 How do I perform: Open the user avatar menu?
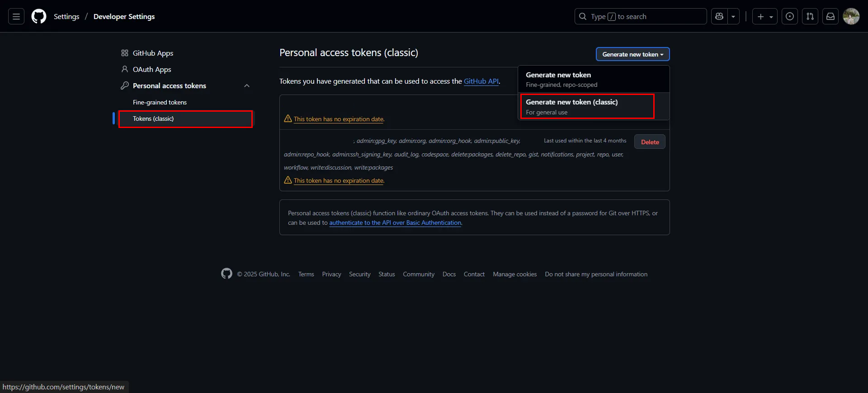[851, 17]
